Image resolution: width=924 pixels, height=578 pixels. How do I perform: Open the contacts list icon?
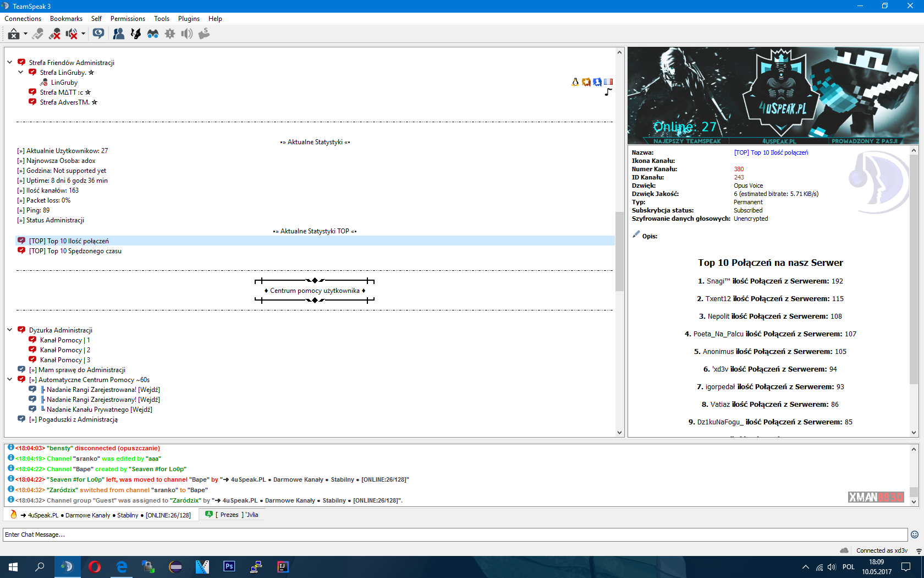tap(118, 34)
